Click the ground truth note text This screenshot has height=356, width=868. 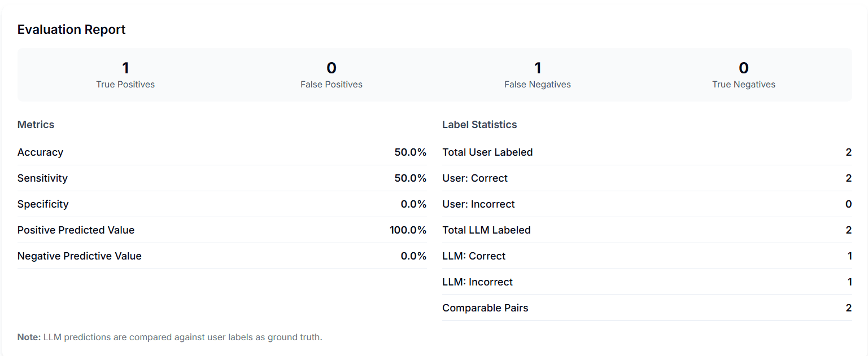(169, 337)
